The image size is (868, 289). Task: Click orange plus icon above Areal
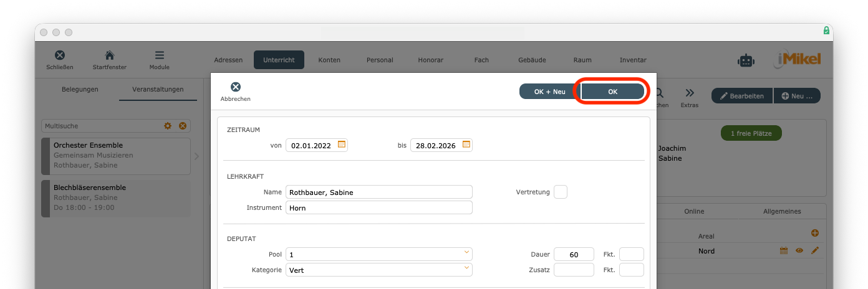814,233
